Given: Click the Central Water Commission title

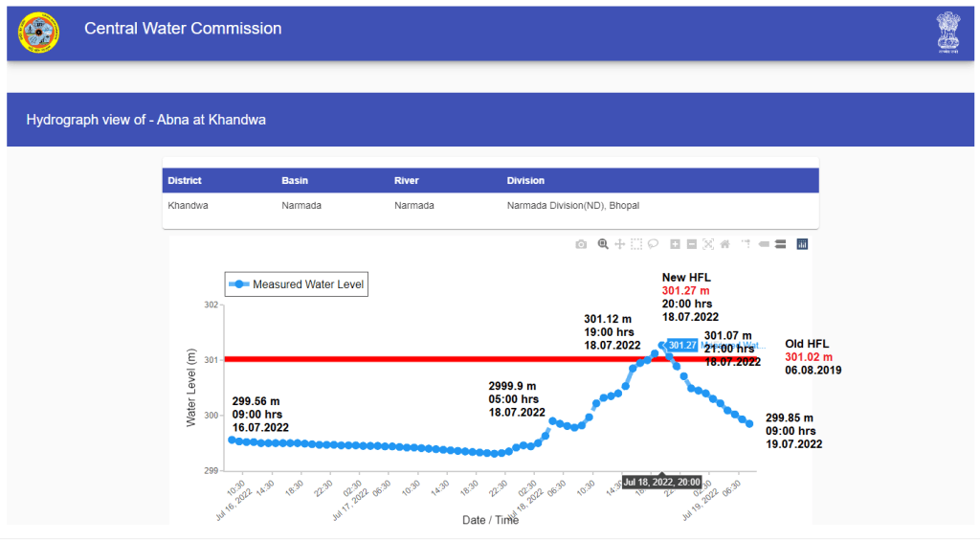Looking at the screenshot, I should pyautogui.click(x=183, y=29).
